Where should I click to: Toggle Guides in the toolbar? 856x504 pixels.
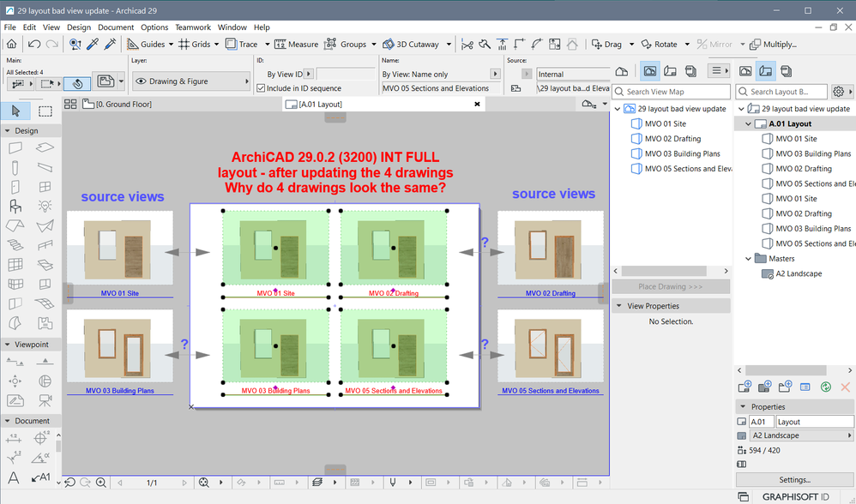click(x=146, y=45)
